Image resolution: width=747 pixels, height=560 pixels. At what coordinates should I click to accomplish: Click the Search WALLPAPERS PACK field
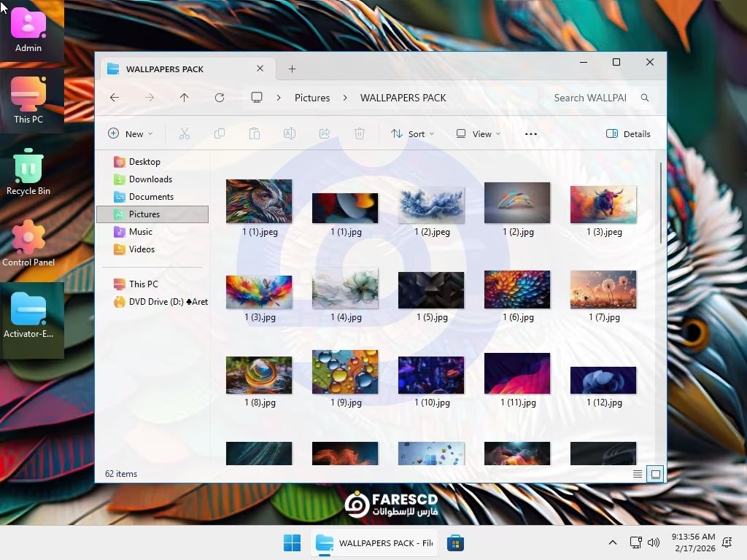coord(589,98)
